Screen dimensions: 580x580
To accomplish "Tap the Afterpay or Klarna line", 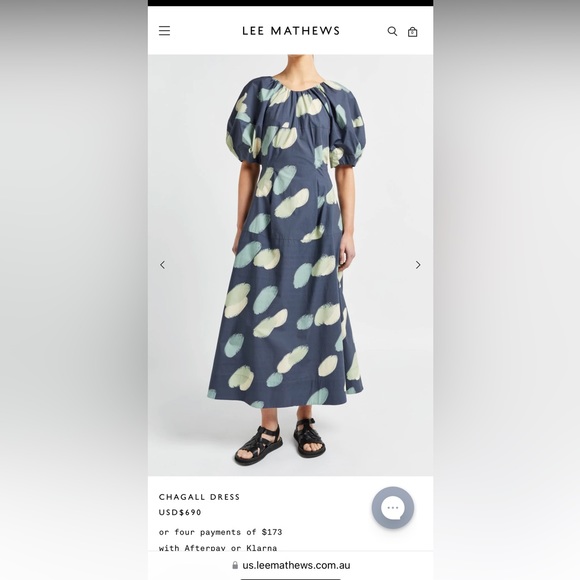I will (218, 548).
